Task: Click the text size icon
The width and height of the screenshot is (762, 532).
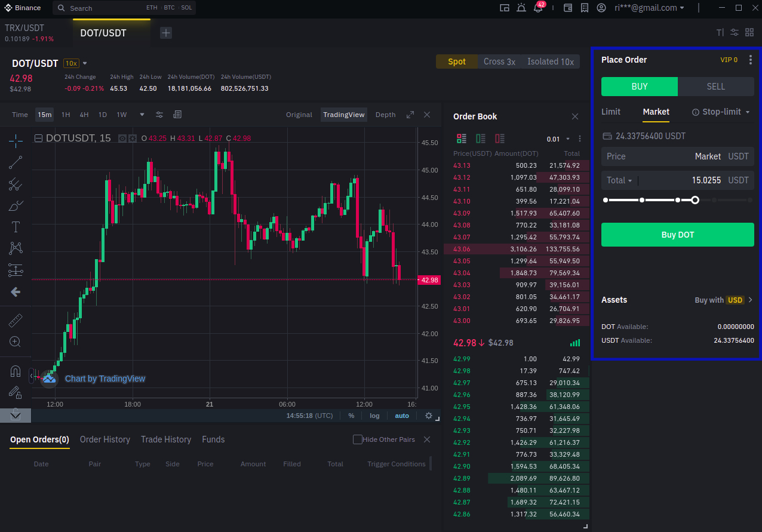Action: coord(720,32)
